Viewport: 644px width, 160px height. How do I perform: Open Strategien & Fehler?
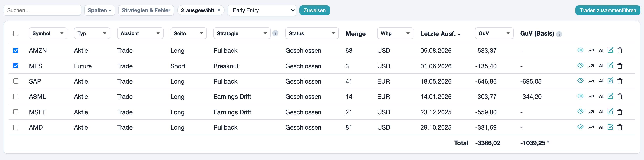point(146,10)
